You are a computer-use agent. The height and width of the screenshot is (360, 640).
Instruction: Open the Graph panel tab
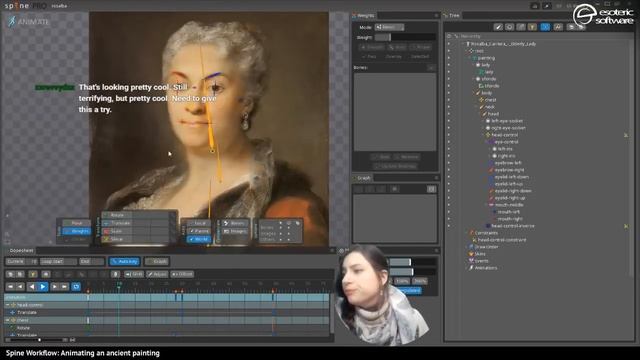tap(363, 178)
